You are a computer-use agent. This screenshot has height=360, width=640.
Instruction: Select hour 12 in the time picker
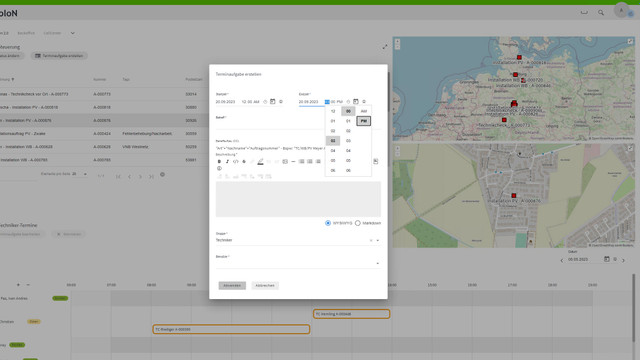[333, 111]
